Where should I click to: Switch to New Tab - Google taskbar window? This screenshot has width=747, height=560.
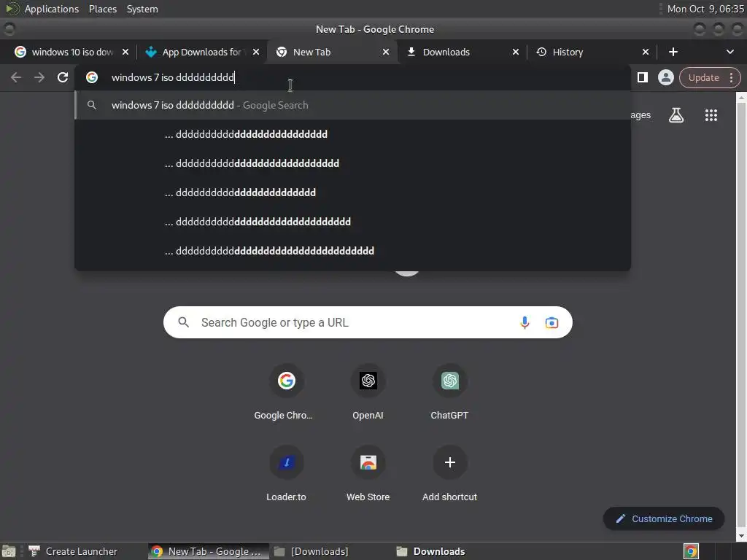208,551
